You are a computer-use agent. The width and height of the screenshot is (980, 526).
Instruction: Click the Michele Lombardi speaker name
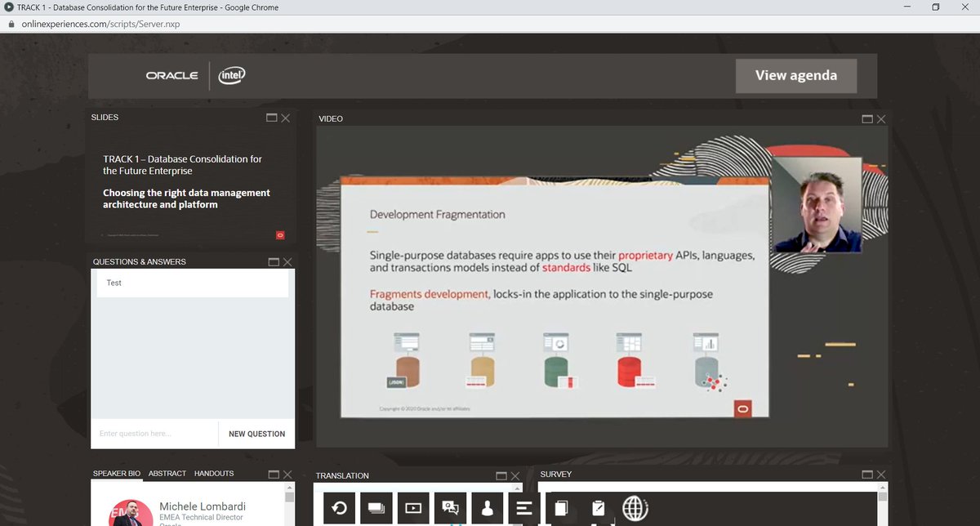pos(203,506)
